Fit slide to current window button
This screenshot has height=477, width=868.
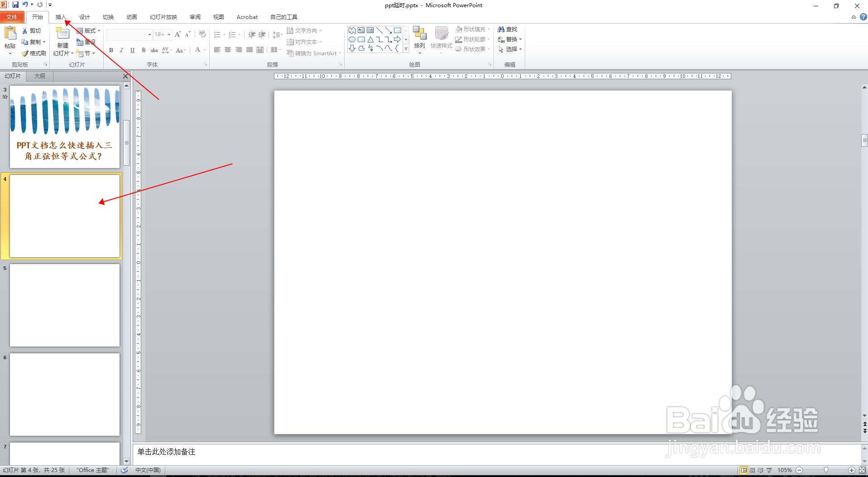(x=863, y=470)
